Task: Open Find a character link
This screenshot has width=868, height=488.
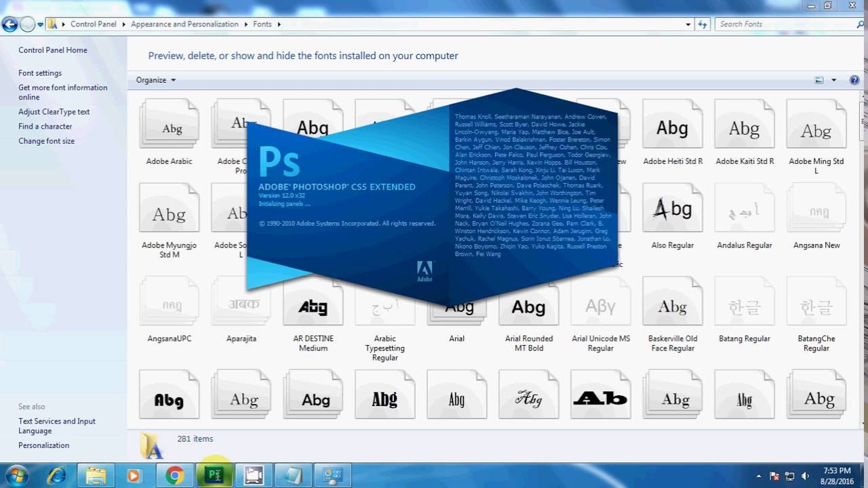Action: [45, 127]
